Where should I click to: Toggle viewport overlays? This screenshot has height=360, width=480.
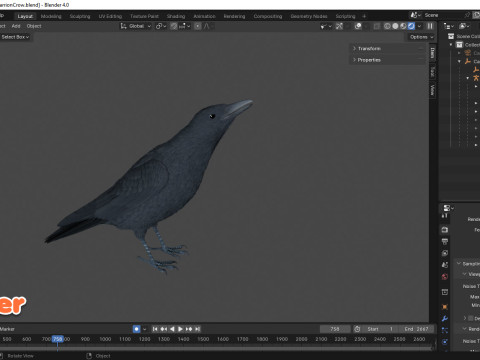tap(358, 26)
